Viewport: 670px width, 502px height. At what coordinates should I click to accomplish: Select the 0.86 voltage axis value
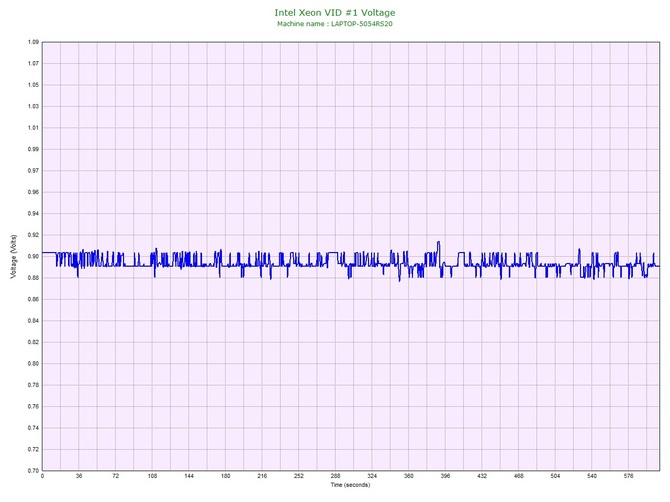tap(33, 299)
